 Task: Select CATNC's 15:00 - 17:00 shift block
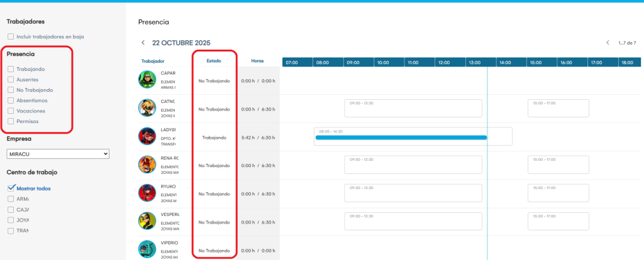point(558,108)
